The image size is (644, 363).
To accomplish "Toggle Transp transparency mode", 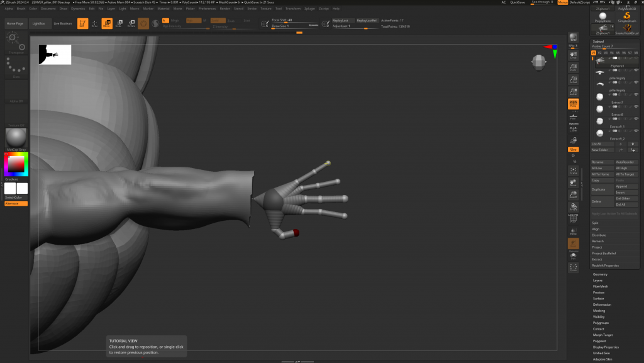I will pyautogui.click(x=574, y=232).
